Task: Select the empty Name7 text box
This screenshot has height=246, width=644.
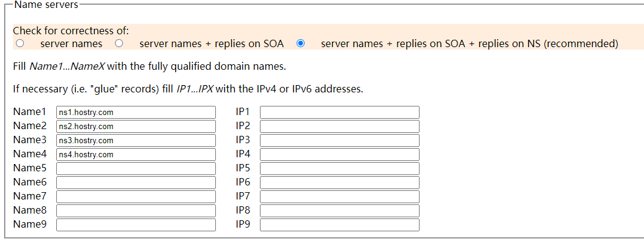Action: tap(136, 197)
